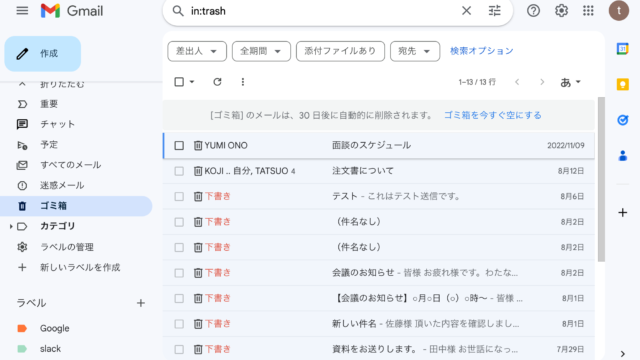
Task: Open the main menu hamburger icon
Action: point(22,11)
